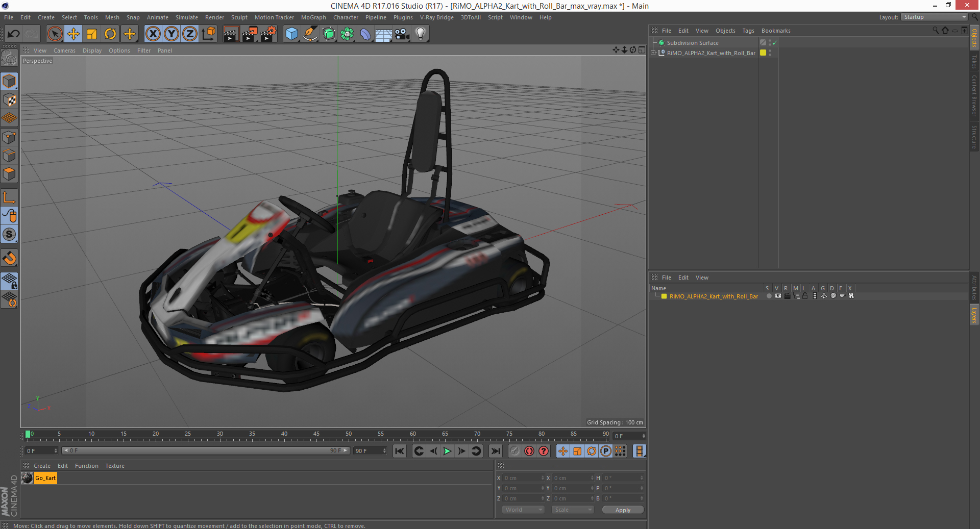Open Scale mode dropdown
The width and height of the screenshot is (980, 529).
coord(573,510)
